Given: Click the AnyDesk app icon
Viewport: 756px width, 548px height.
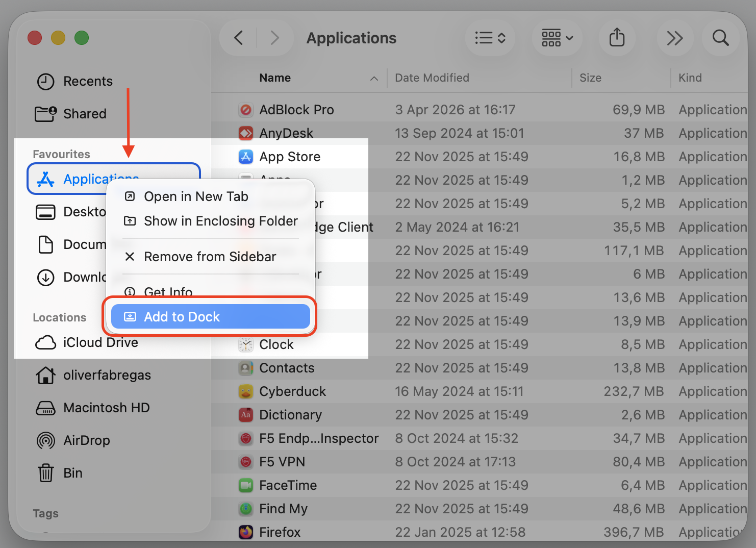Looking at the screenshot, I should [246, 133].
